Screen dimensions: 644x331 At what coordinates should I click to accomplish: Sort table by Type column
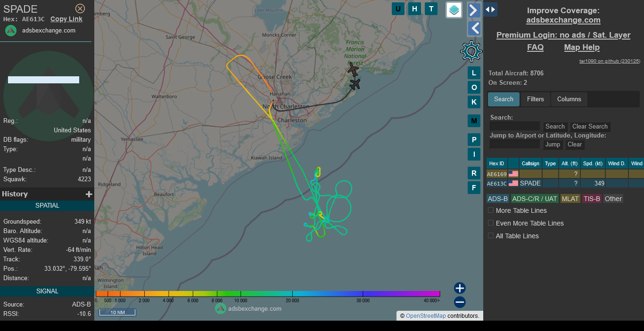(x=550, y=163)
